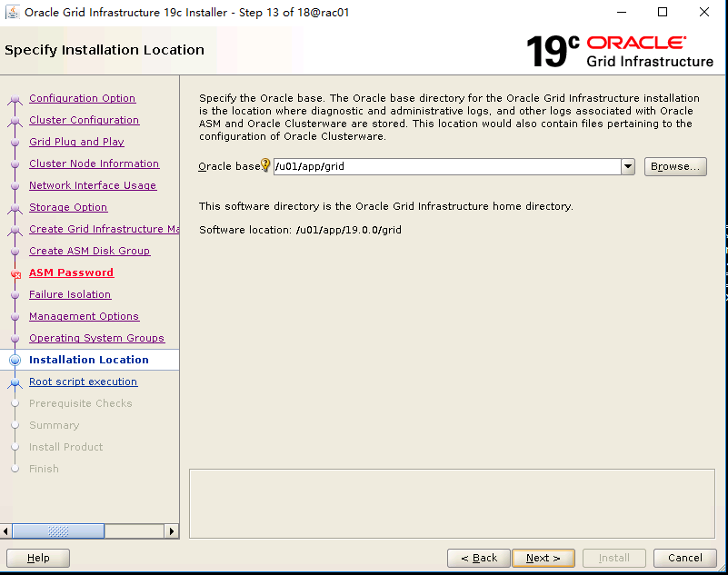The height and width of the screenshot is (575, 728).
Task: Click the Browse... button
Action: tap(675, 166)
